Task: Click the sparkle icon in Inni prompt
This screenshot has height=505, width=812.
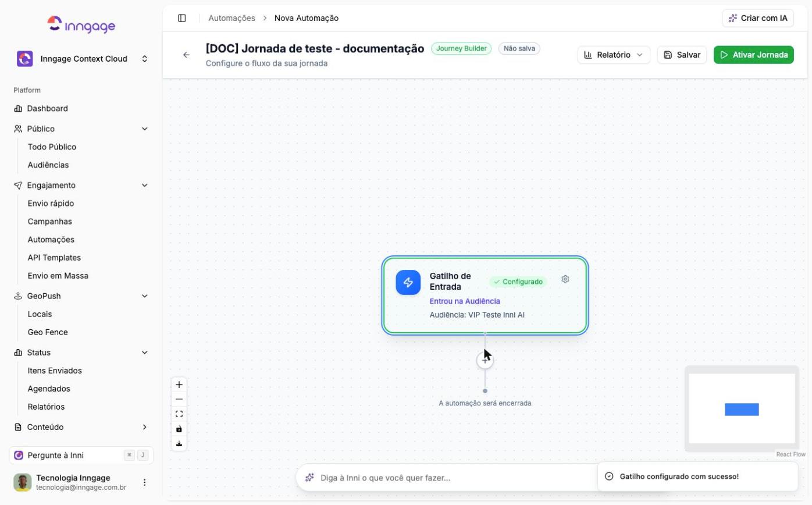Action: (310, 478)
